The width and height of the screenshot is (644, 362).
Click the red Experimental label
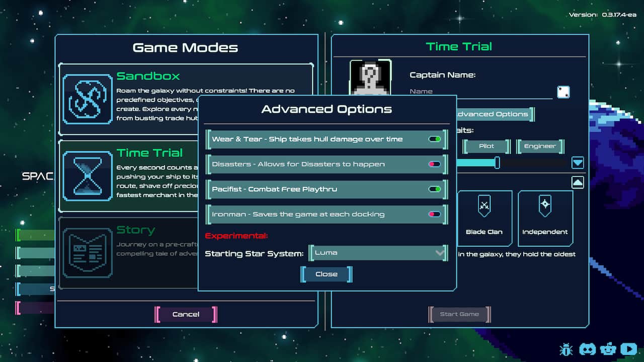pyautogui.click(x=236, y=236)
